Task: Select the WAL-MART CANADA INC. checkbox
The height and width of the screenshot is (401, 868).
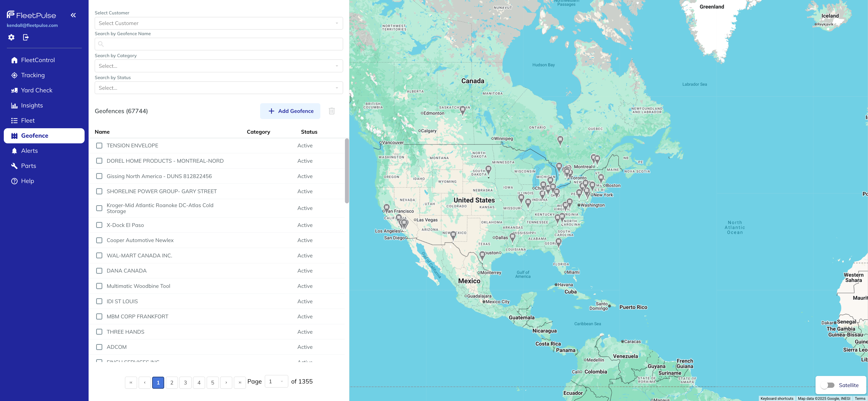Action: point(99,256)
